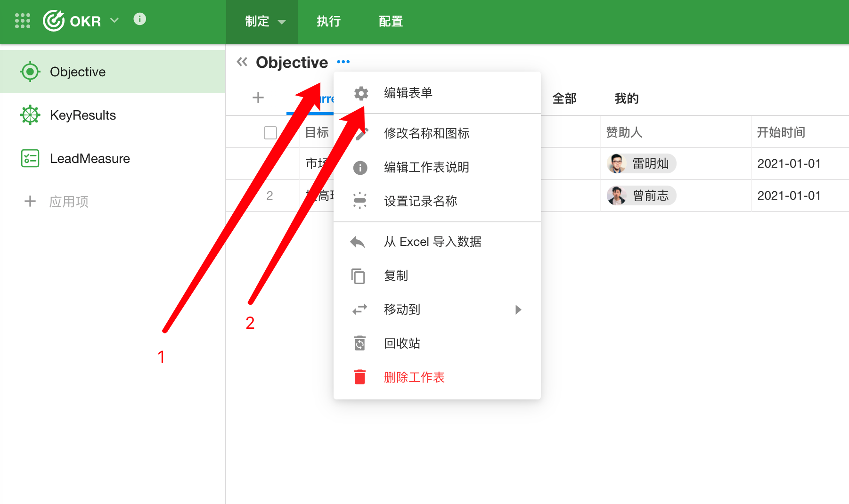Click the record-name icon beside 设置记录名称
Image resolution: width=849 pixels, height=504 pixels.
click(360, 201)
